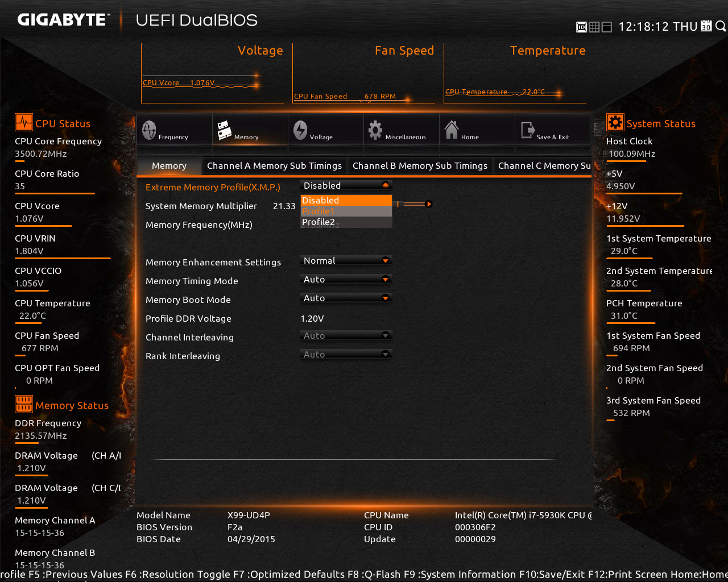Viewport: 728px width, 582px height.
Task: Open the calendar date icon
Action: (706, 26)
